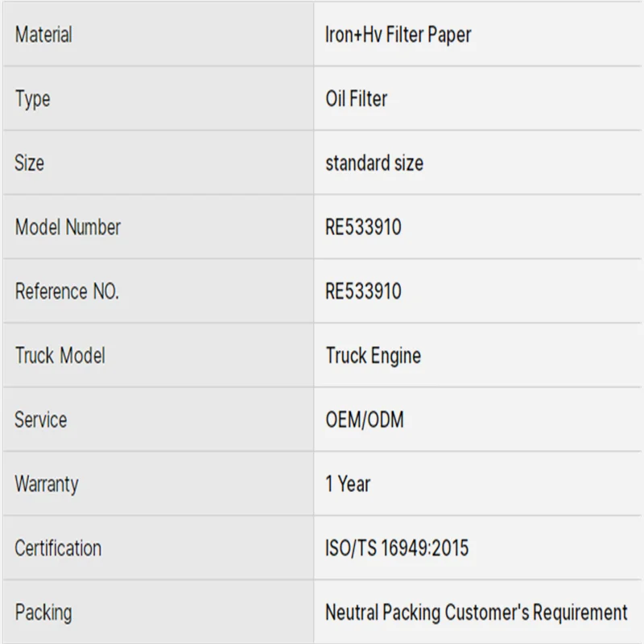Select the Reference NO. value RE533910

363,291
